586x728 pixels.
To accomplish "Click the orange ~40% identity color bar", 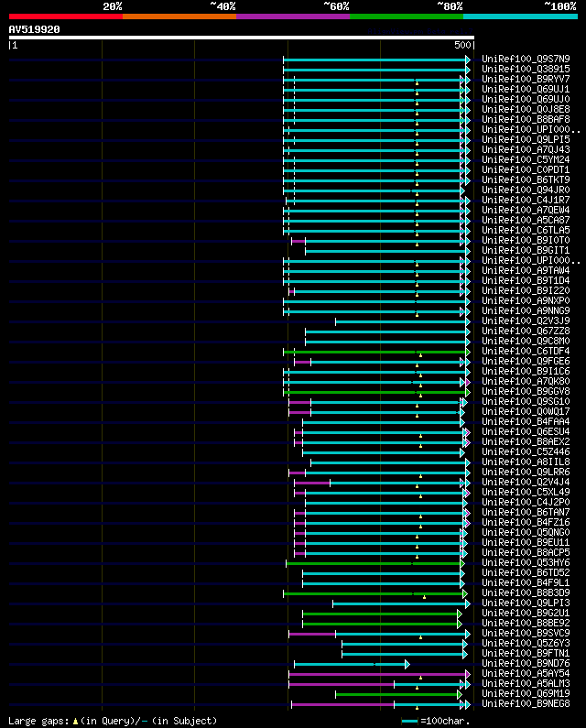I will (179, 16).
